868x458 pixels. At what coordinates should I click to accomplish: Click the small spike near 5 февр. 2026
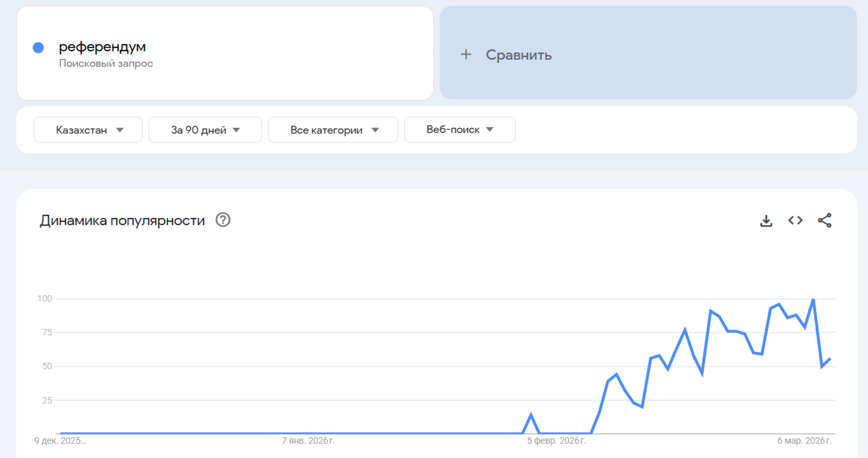531,415
